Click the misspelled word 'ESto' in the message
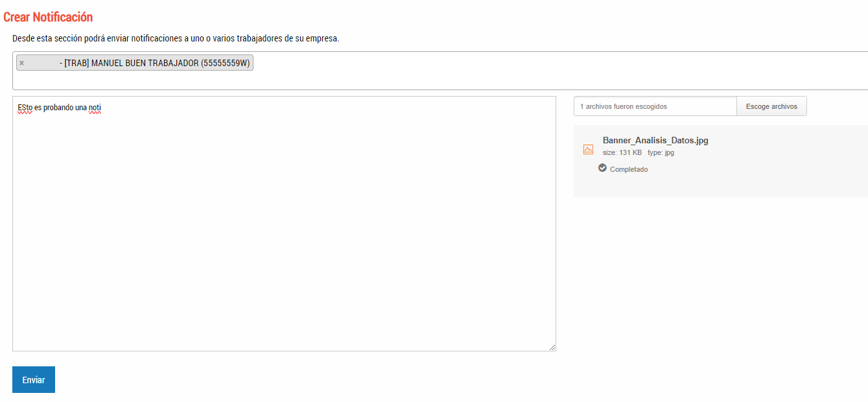 tap(25, 108)
